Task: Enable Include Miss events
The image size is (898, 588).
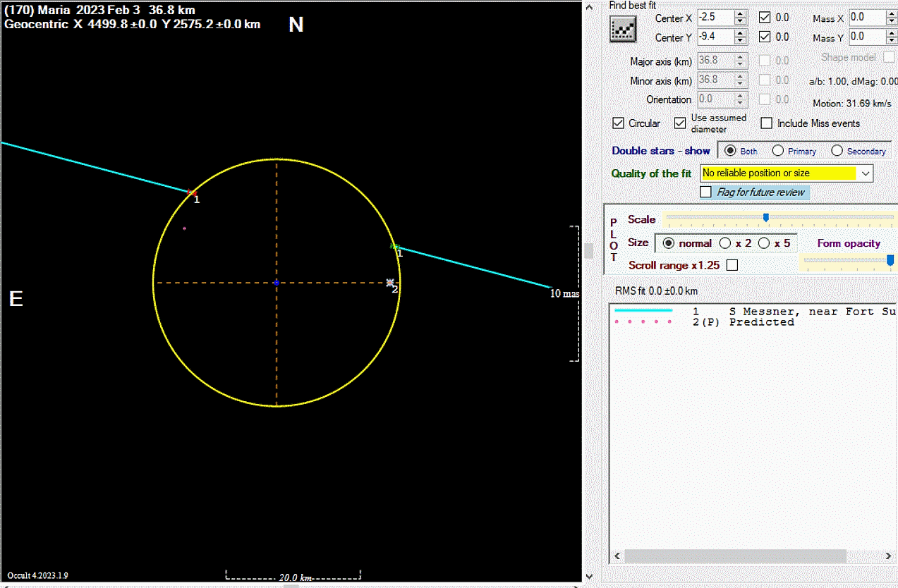Action: [x=767, y=123]
